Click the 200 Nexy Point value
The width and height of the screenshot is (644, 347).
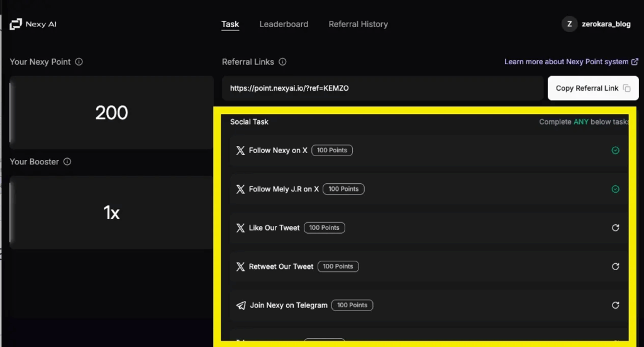coord(112,113)
